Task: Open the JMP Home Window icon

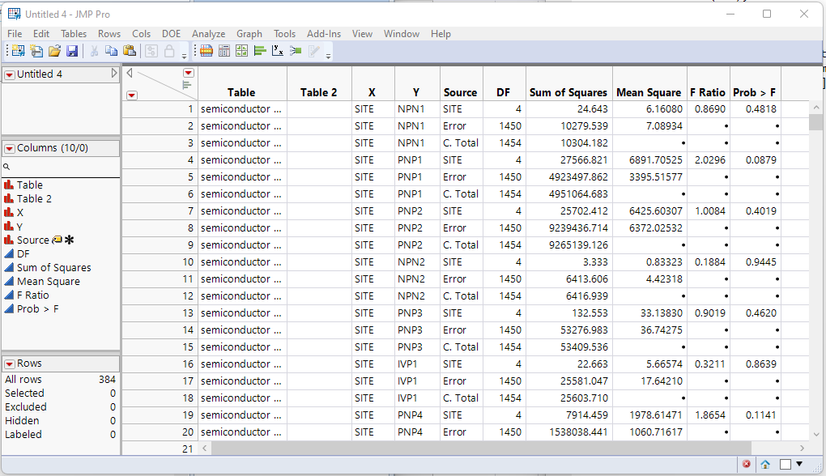Action: 765,464
